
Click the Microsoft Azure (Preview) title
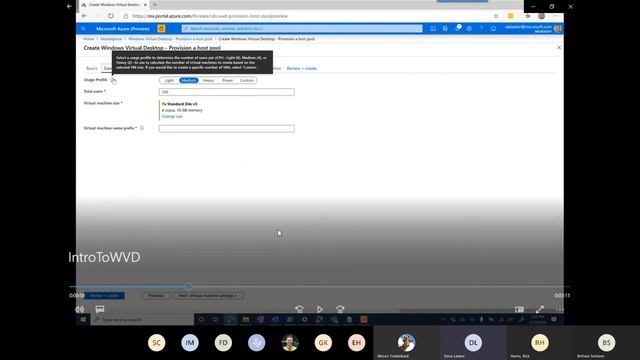122,29
